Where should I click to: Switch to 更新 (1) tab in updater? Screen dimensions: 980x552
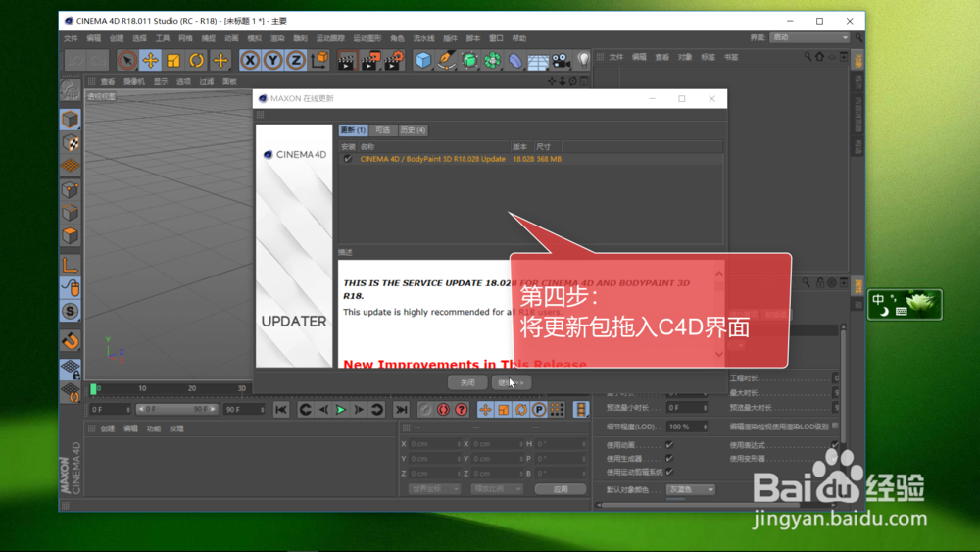coord(353,130)
